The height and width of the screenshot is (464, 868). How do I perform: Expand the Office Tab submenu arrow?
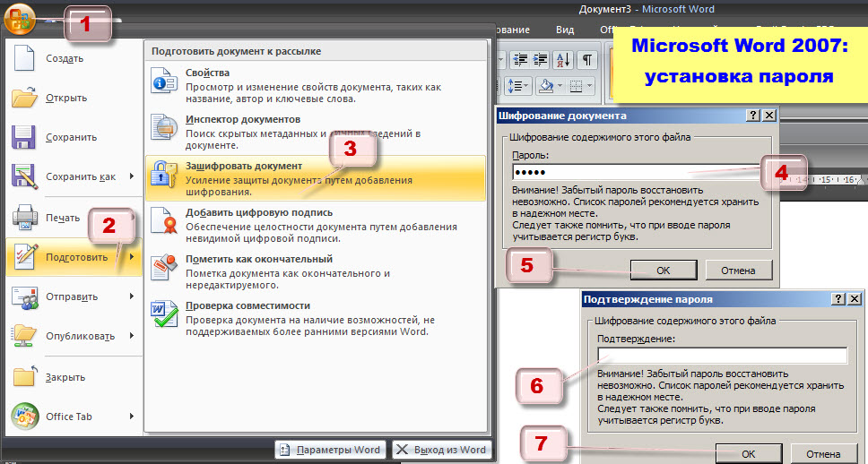pyautogui.click(x=132, y=416)
